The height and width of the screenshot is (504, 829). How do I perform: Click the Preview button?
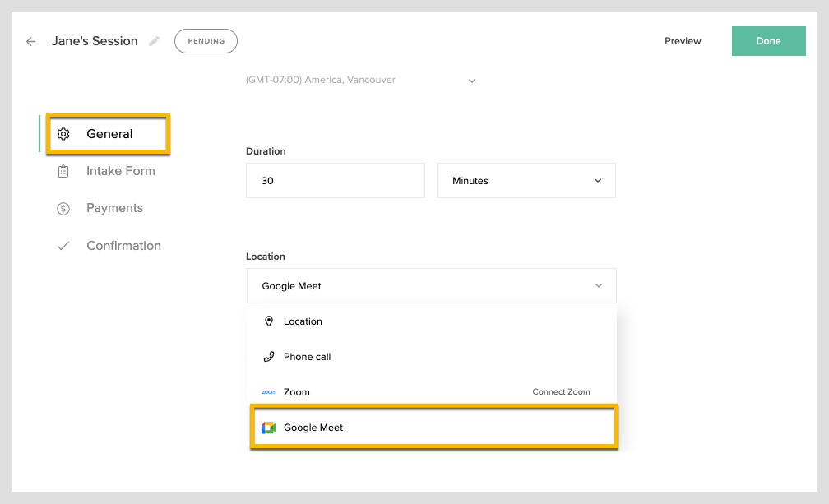pos(683,41)
